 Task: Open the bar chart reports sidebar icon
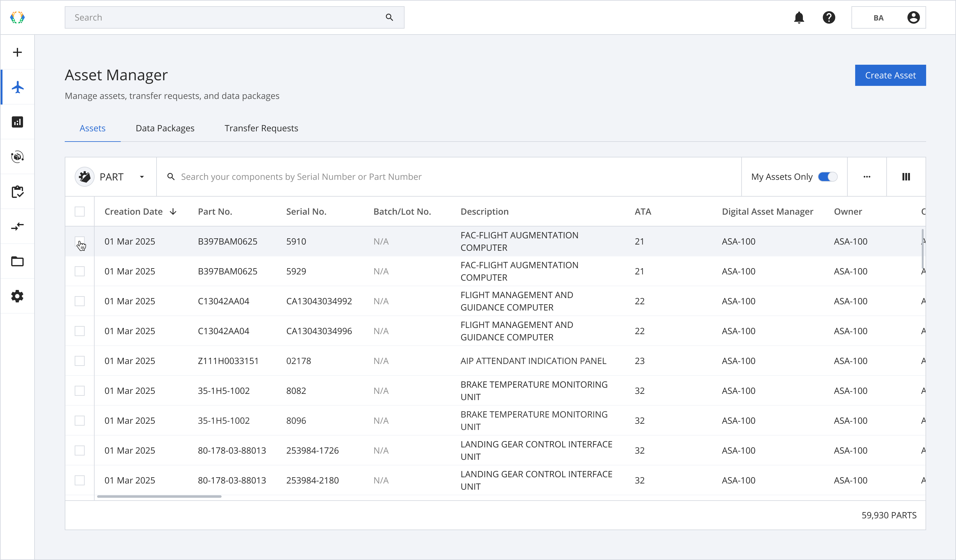pos(17,122)
